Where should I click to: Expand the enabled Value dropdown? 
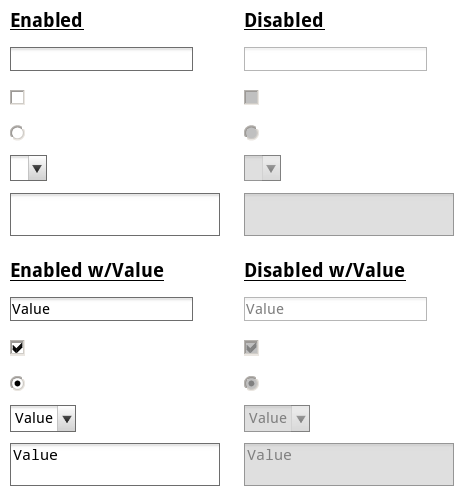coord(43,418)
